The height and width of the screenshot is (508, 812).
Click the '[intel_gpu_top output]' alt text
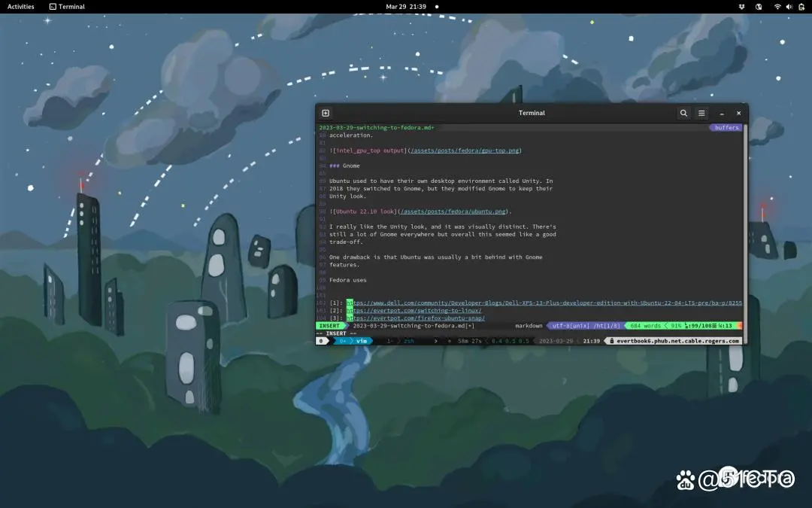tap(370, 151)
